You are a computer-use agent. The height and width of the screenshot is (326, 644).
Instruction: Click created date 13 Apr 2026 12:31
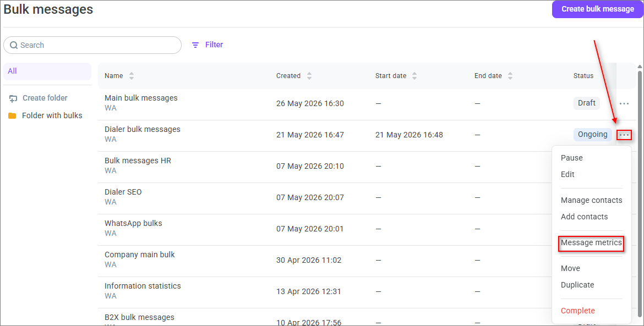point(309,291)
